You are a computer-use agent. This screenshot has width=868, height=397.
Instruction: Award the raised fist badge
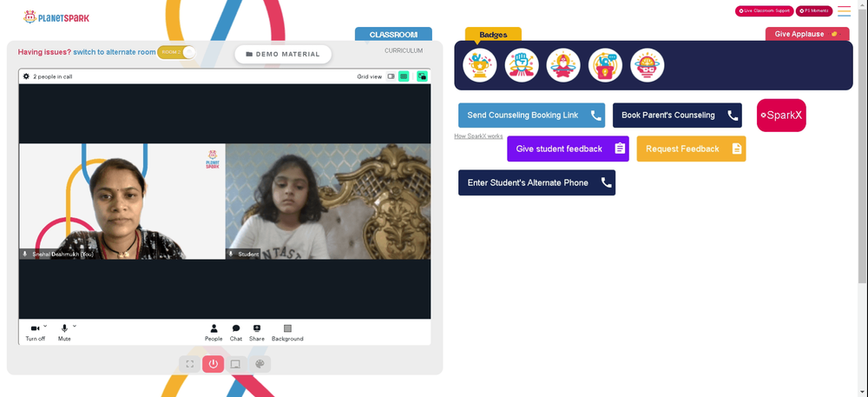pos(522,65)
